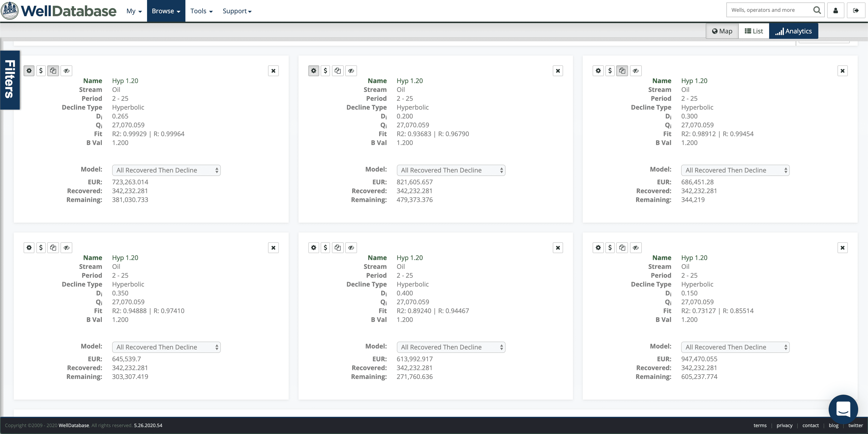The width and height of the screenshot is (868, 434).
Task: Open Model dropdown on EUR 686,451.28 card
Action: 735,170
